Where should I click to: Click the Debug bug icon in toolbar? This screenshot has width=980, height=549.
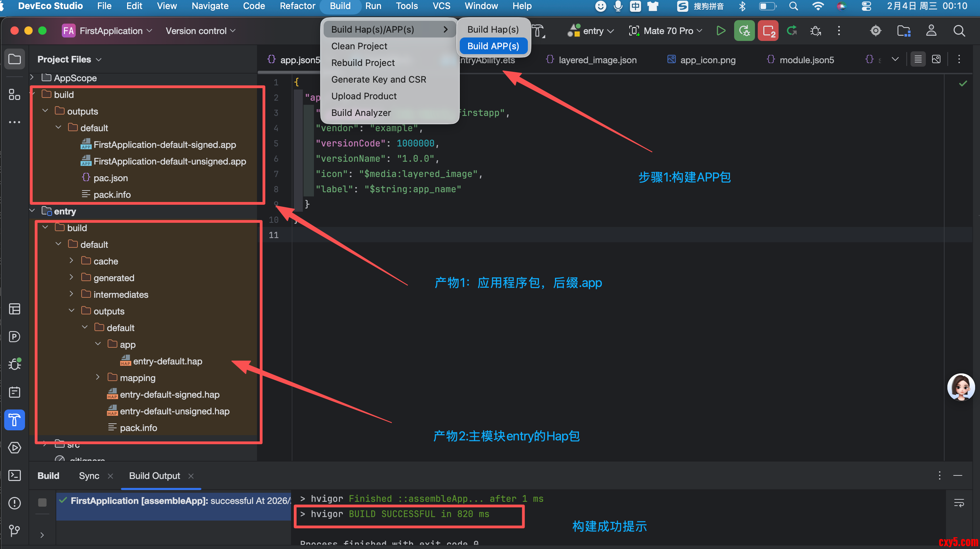click(815, 31)
